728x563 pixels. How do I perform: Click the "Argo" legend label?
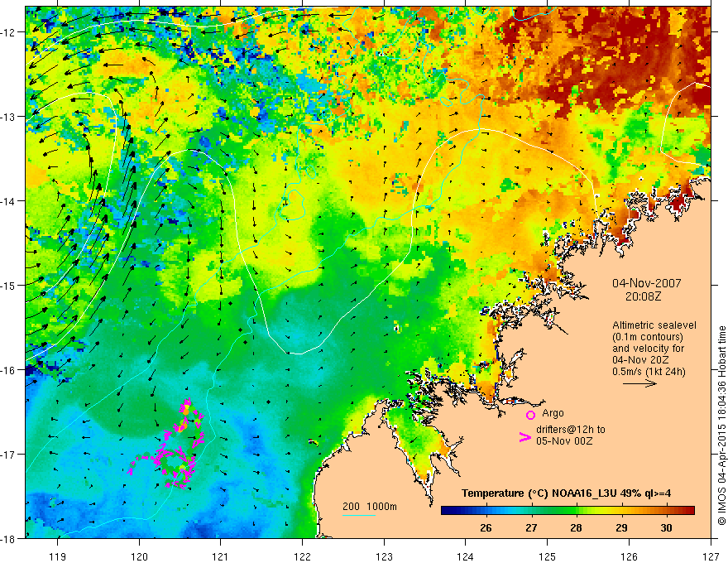pos(553,413)
